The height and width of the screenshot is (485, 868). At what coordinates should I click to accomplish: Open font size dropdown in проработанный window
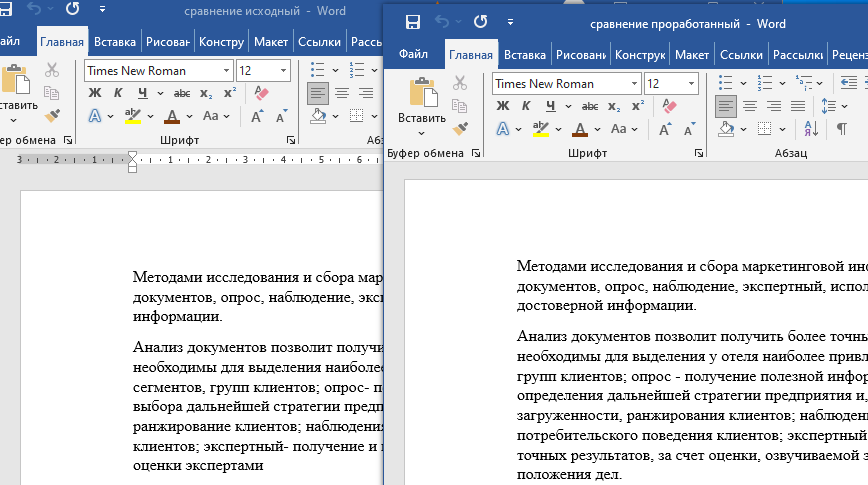[691, 84]
